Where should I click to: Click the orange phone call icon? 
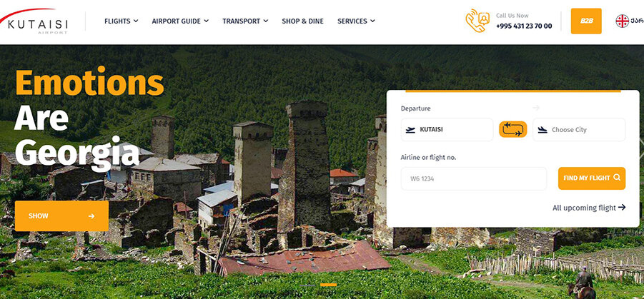[477, 21]
